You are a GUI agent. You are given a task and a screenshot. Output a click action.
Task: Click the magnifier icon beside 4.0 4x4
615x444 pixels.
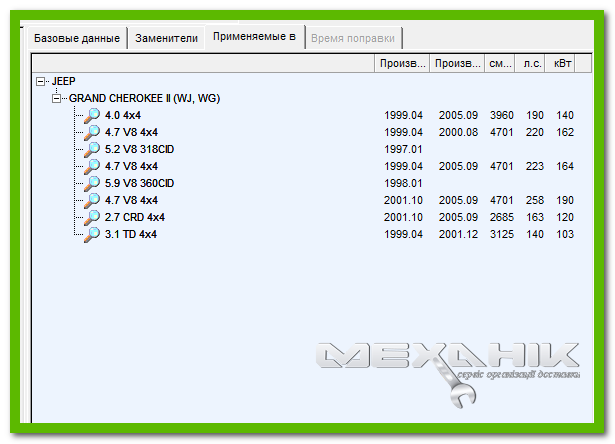92,115
